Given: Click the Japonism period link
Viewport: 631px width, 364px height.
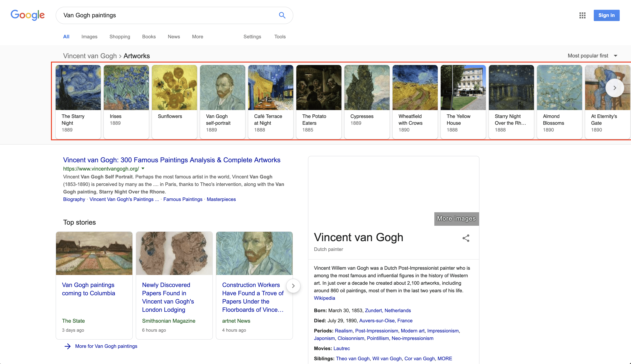Looking at the screenshot, I should tap(324, 338).
